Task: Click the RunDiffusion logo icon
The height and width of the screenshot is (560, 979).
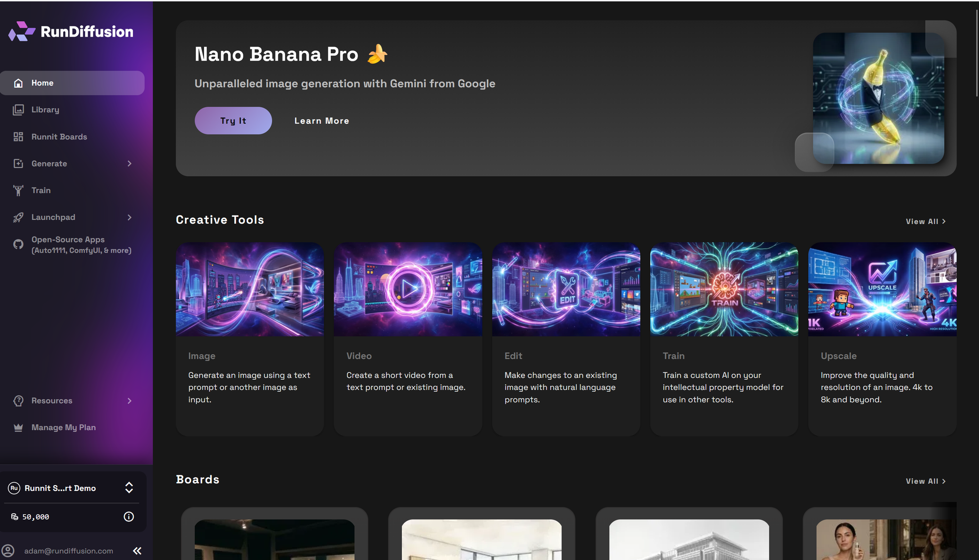Action: click(22, 31)
